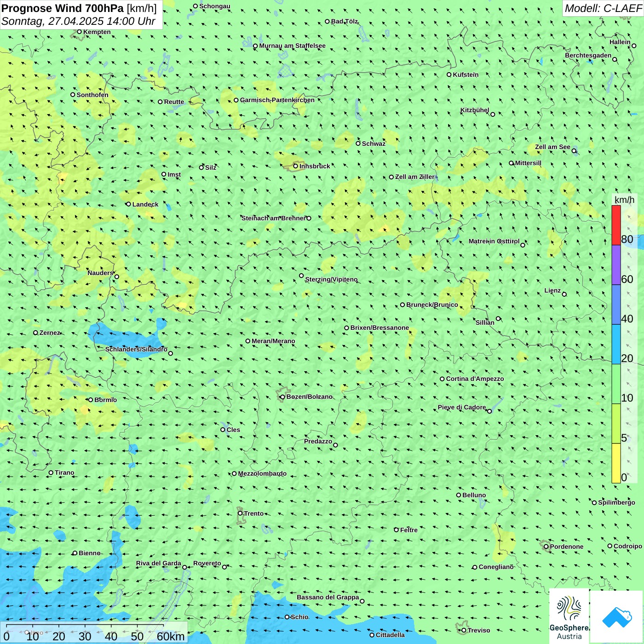The width and height of the screenshot is (644, 644).
Task: Click the Landeck city marker
Action: pyautogui.click(x=128, y=204)
